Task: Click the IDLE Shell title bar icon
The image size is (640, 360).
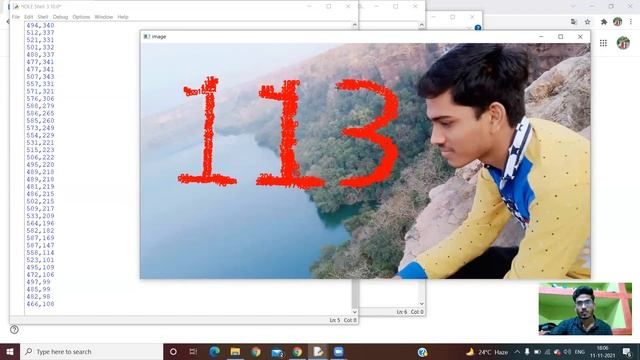Action: pos(16,7)
